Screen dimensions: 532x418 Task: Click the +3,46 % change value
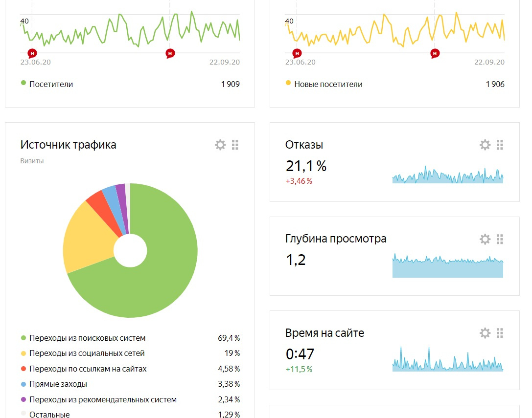click(299, 181)
